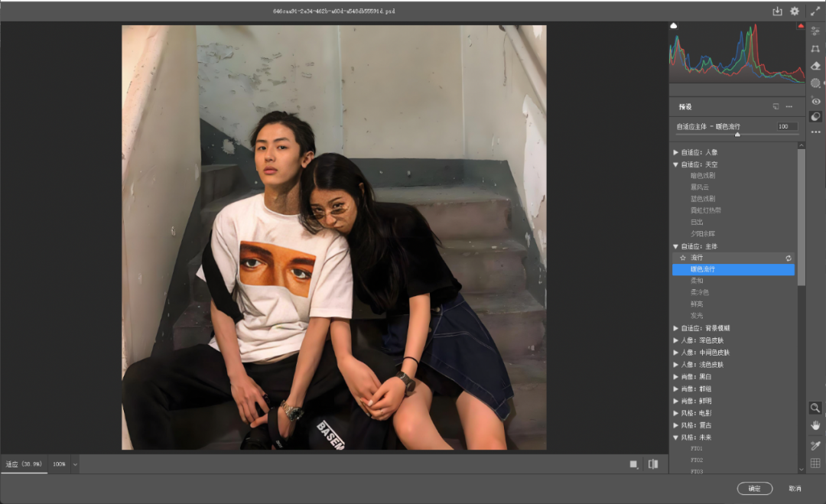Image resolution: width=826 pixels, height=504 pixels.
Task: Select the 暴风云 sky preset
Action: point(700,187)
